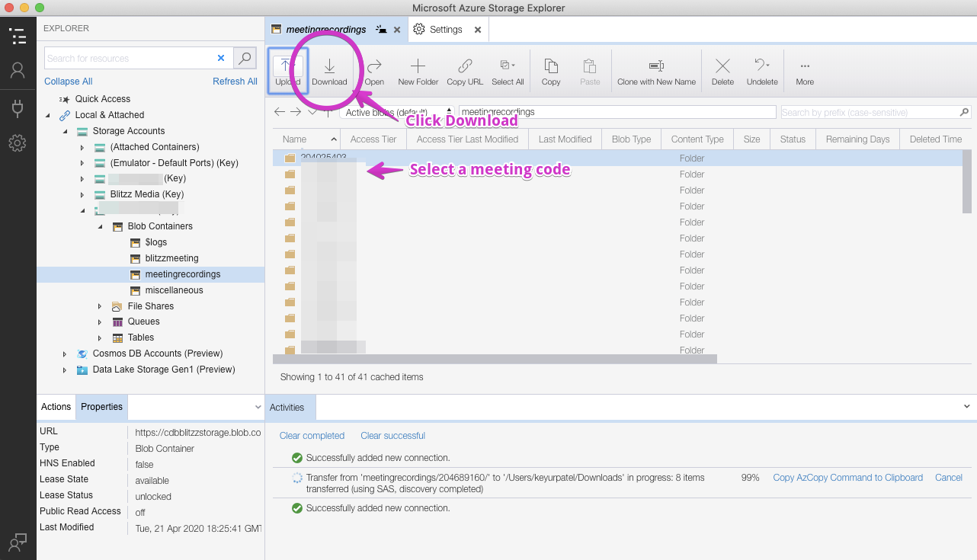Collapse the Storage Accounts node
The height and width of the screenshot is (560, 977).
tap(65, 131)
